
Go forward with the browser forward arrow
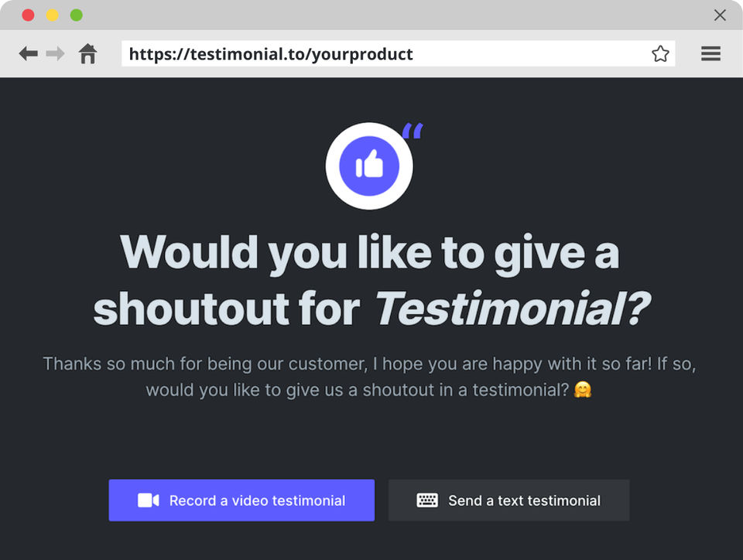coord(56,53)
